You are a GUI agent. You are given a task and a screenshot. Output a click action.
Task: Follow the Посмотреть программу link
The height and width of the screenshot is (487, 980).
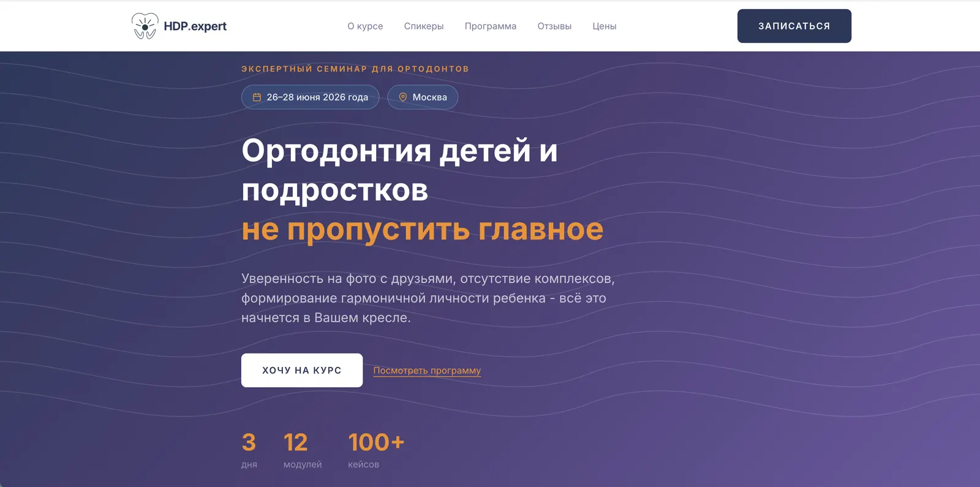[427, 371]
